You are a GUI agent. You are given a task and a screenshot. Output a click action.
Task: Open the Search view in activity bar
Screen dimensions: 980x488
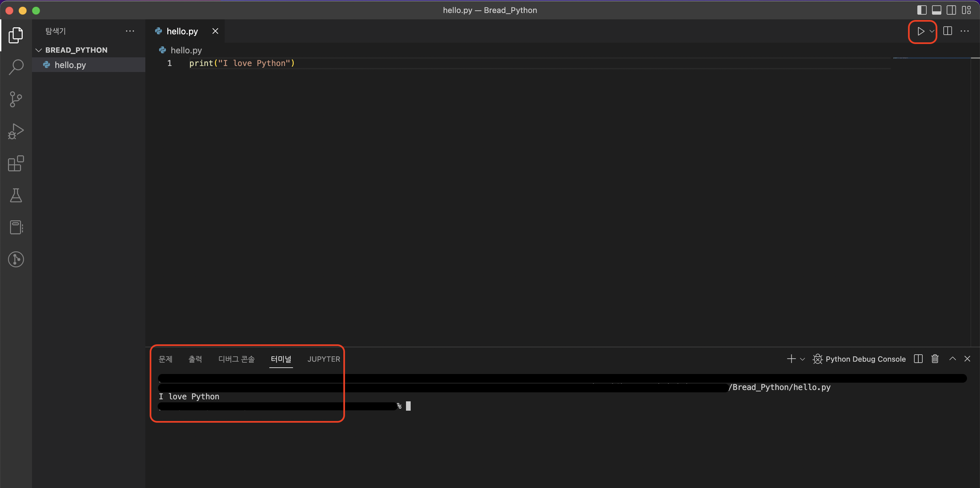[x=16, y=67]
